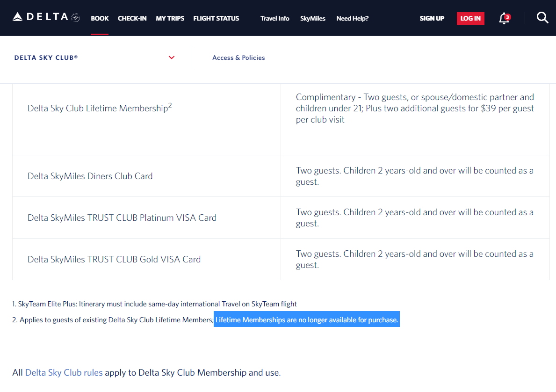Screen dimensions: 556x392
Task: Open the BOOK menu
Action: coord(99,18)
